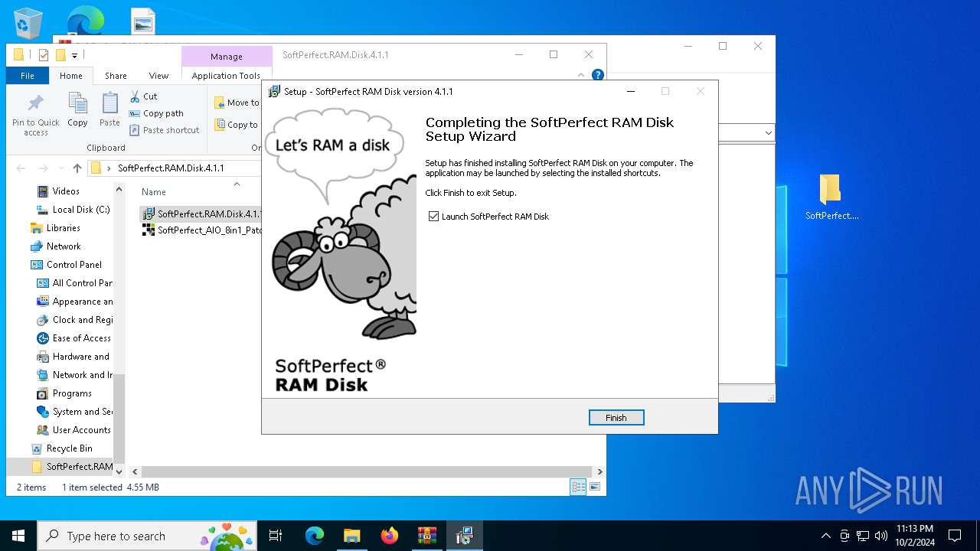Click the Copy icon in Clipboard group
980x551 pixels.
(x=77, y=109)
